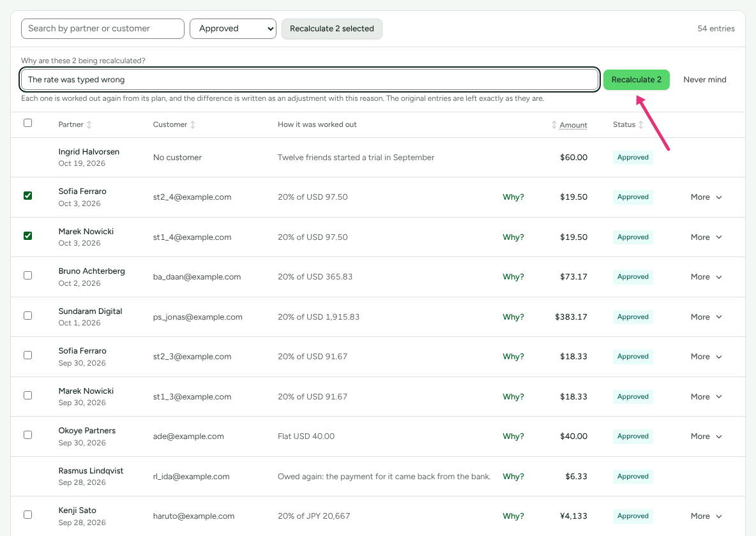Viewport: 756px width, 536px height.
Task: Sort by Customer column arrows icon
Action: click(193, 124)
